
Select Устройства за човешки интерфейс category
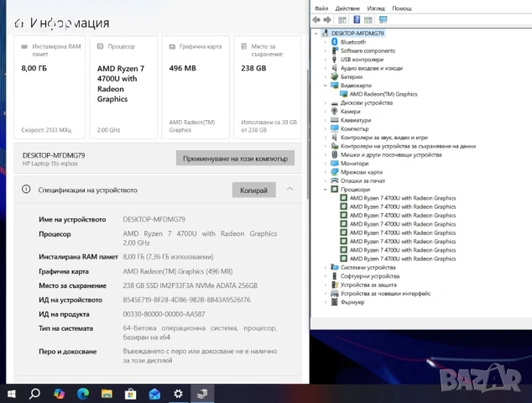pos(385,293)
